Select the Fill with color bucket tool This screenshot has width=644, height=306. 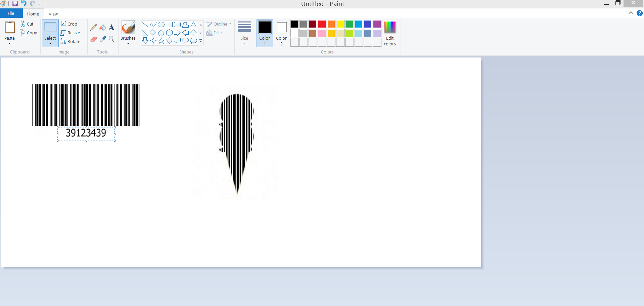(103, 27)
